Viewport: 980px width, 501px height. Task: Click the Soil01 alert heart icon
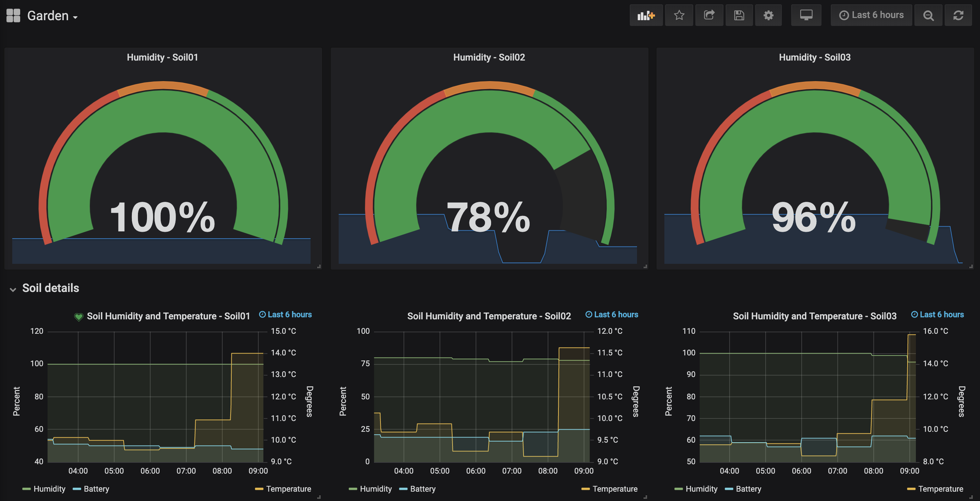79,317
